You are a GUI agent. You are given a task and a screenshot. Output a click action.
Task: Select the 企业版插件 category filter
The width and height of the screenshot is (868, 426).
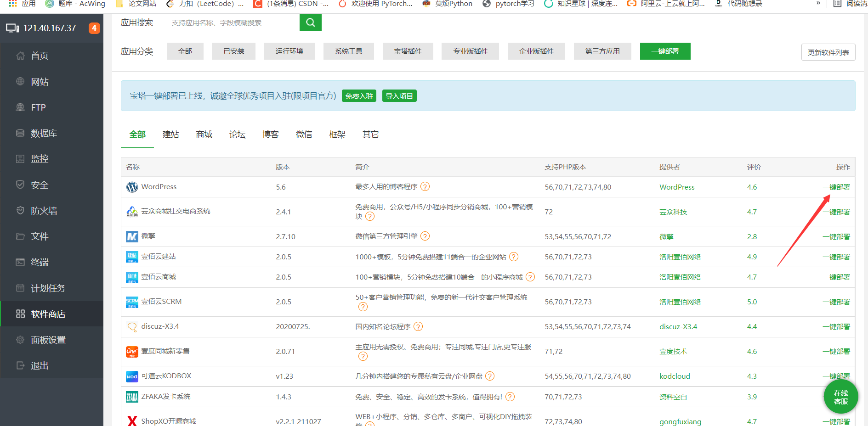536,51
